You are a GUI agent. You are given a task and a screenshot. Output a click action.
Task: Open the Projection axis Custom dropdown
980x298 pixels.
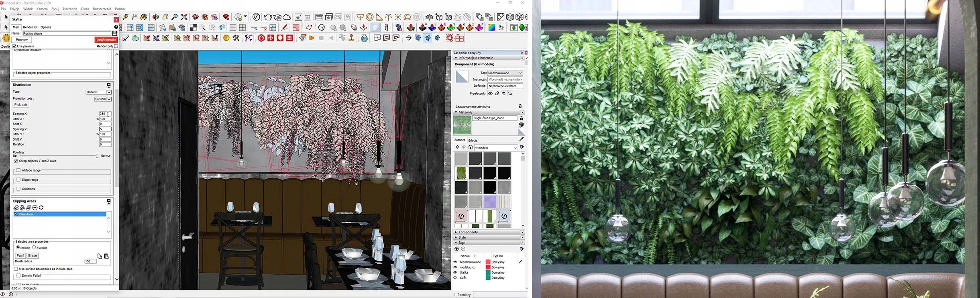point(103,99)
